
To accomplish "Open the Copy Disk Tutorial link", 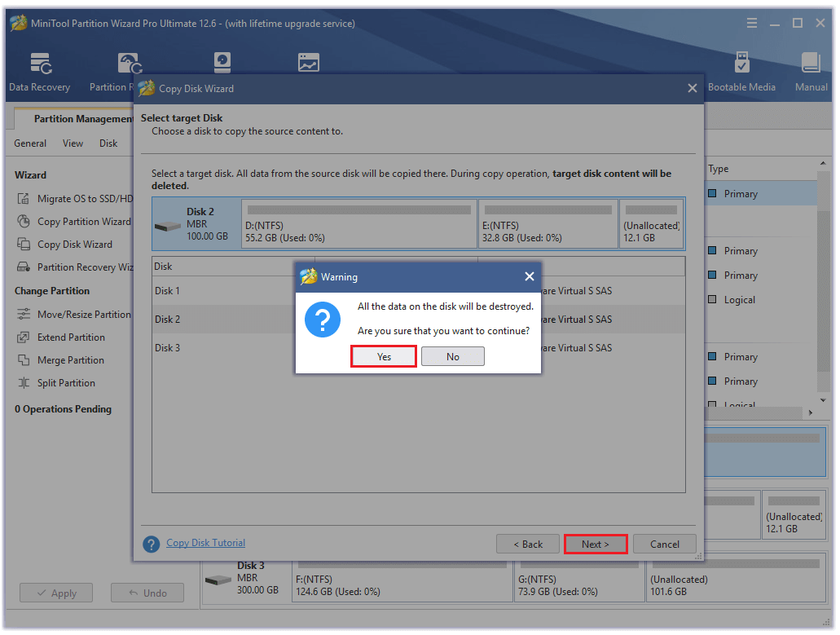I will click(x=205, y=543).
